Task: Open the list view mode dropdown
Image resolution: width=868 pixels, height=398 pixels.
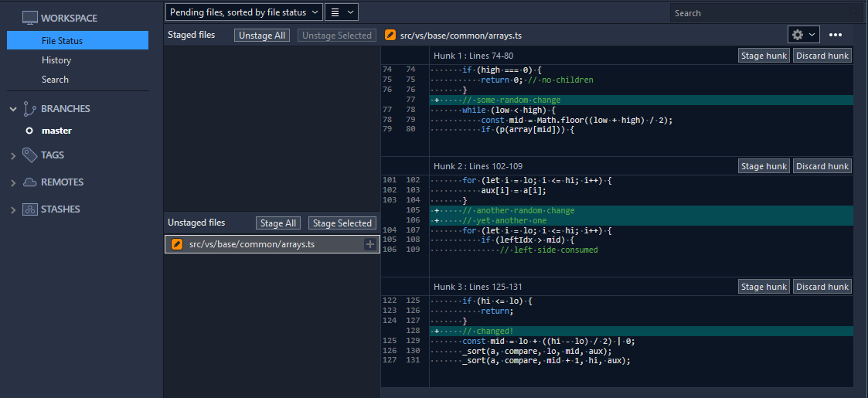Action: coord(342,12)
